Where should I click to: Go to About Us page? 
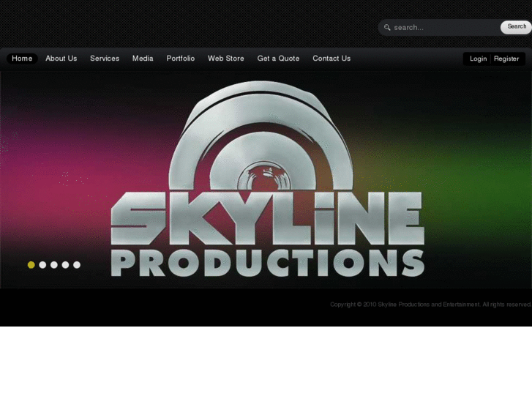[x=61, y=59]
